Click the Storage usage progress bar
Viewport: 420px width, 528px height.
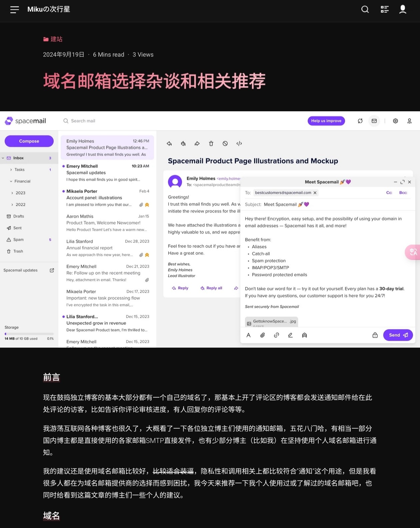point(29,334)
